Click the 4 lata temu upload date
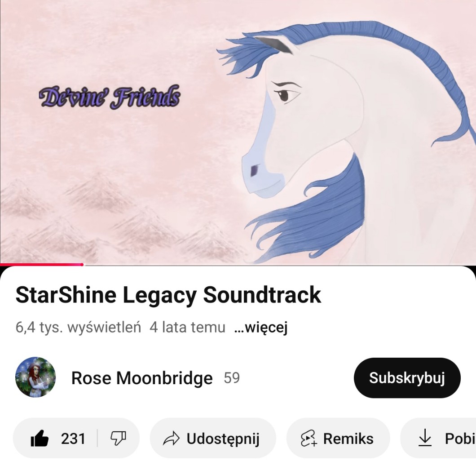 point(187,327)
